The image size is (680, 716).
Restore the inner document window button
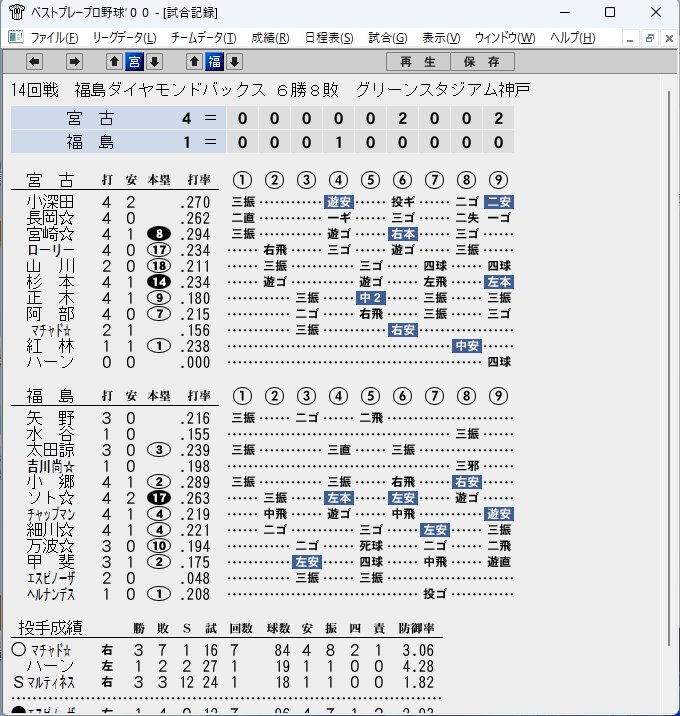(649, 38)
